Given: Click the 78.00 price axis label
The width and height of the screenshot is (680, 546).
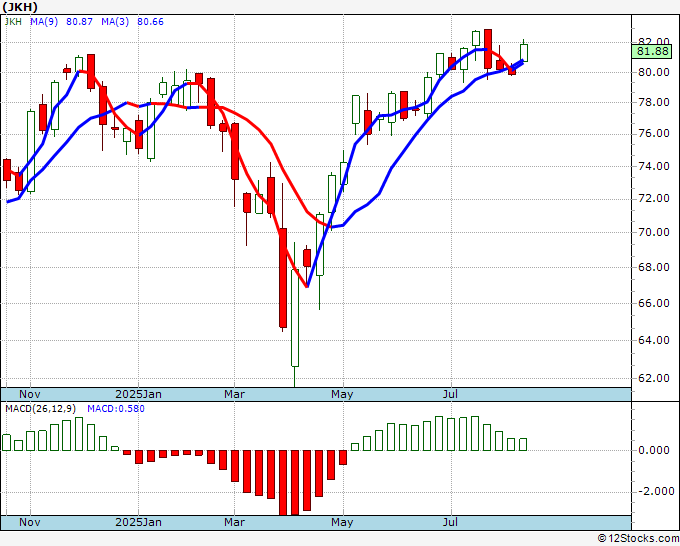Looking at the screenshot, I should [x=654, y=102].
